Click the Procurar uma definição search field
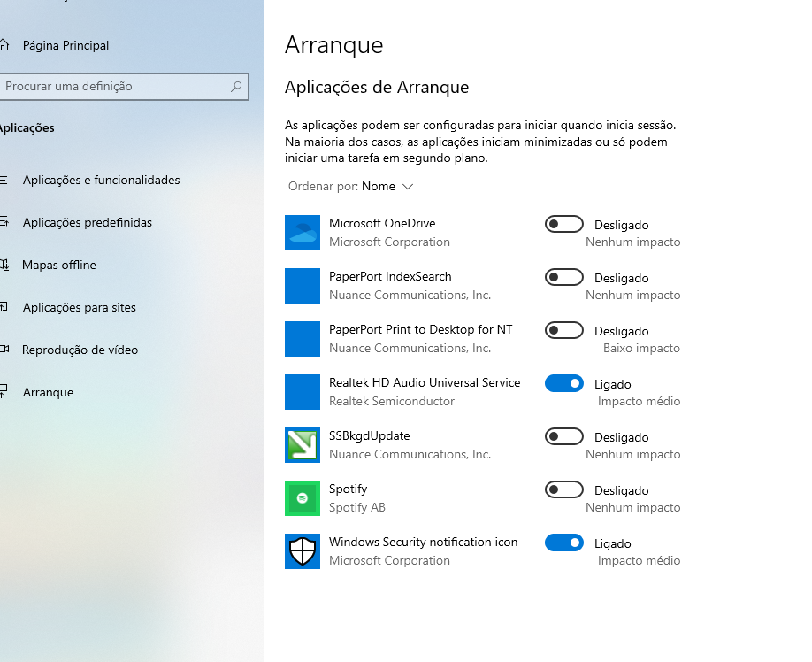 113,87
